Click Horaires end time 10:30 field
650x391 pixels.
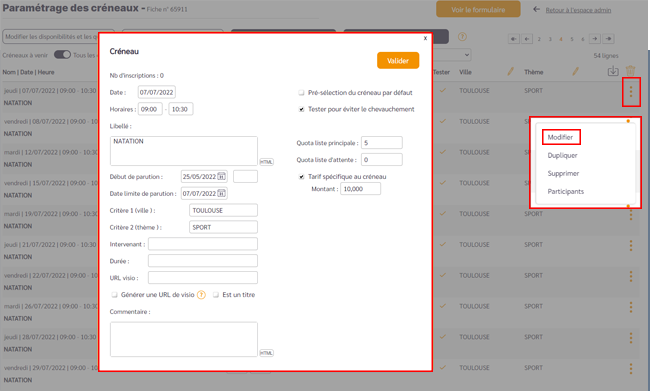point(181,109)
